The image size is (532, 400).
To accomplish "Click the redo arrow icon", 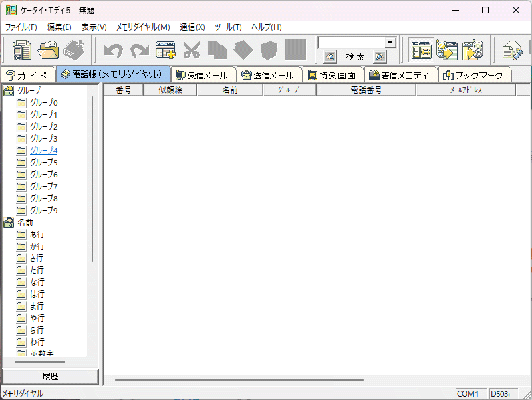I will coord(139,50).
